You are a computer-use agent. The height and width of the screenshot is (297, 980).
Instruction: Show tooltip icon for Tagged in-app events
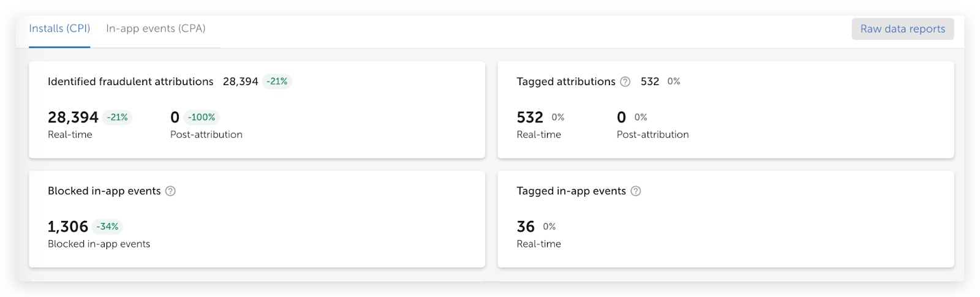pos(636,191)
